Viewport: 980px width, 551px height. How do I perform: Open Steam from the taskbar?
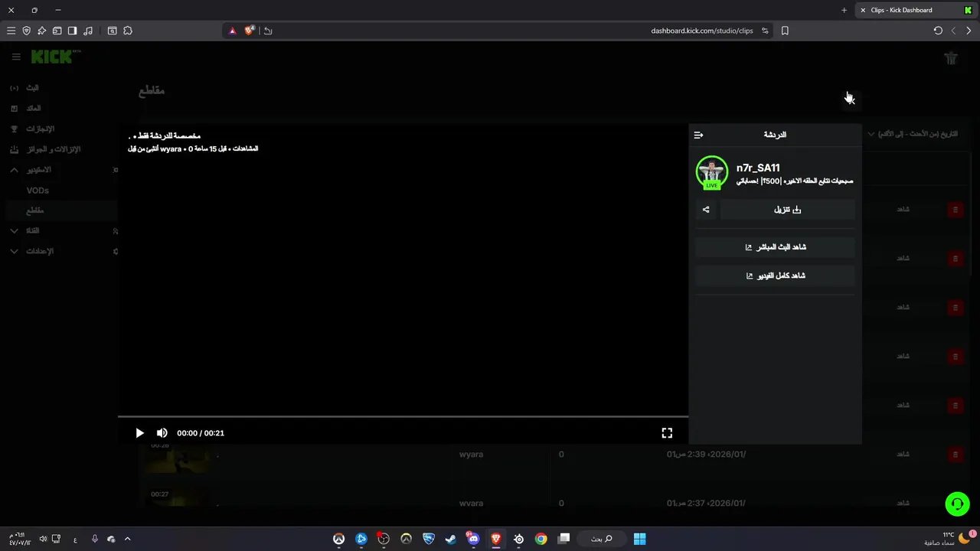[451, 539]
